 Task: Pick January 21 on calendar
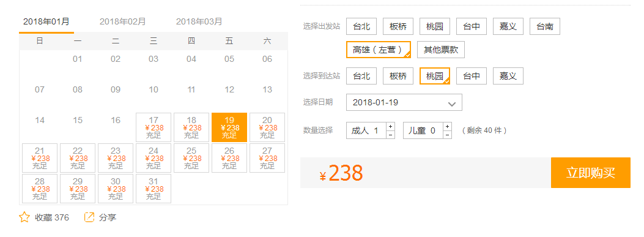[x=40, y=158]
